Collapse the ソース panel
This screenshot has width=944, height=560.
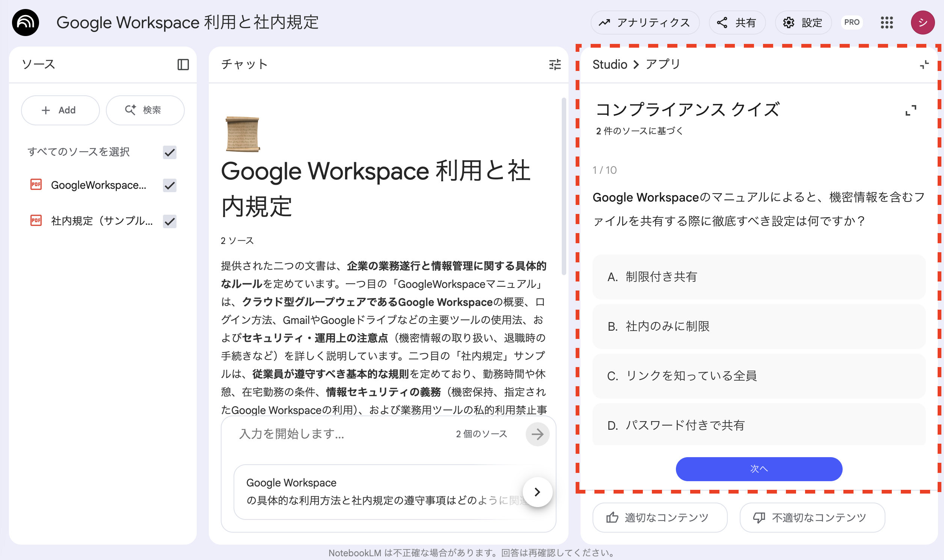coord(183,65)
